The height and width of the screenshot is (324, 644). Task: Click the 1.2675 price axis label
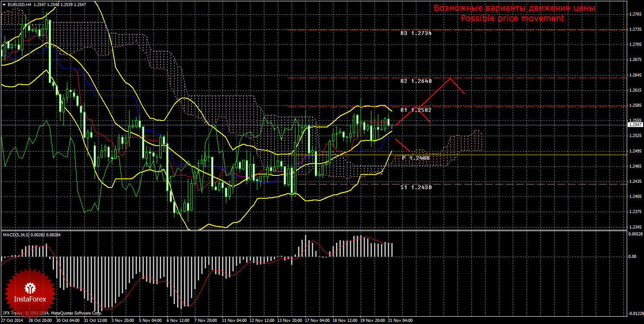pos(636,60)
